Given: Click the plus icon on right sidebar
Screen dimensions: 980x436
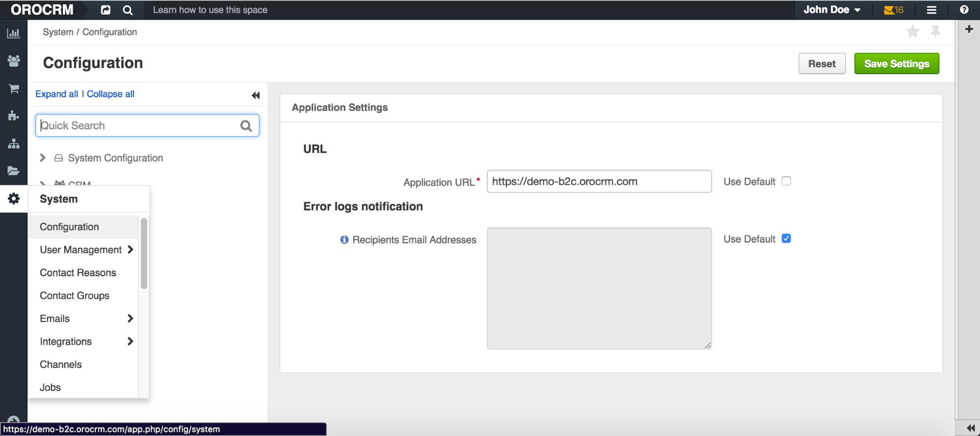Looking at the screenshot, I should tap(969, 29).
